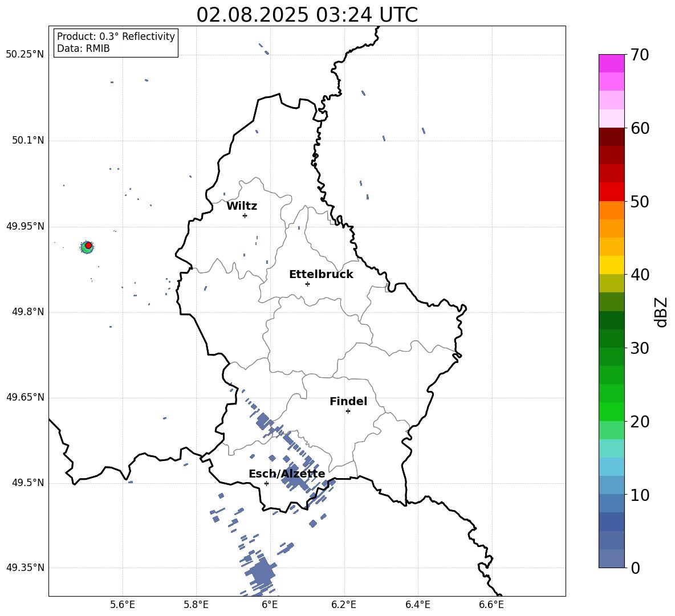Image resolution: width=675 pixels, height=616 pixels.
Task: Click the red radar dot west of Wiltz
Action: tap(88, 245)
